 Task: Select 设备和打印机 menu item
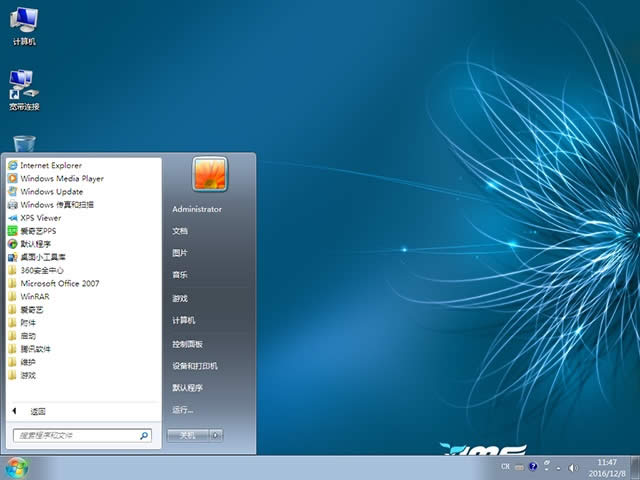194,365
